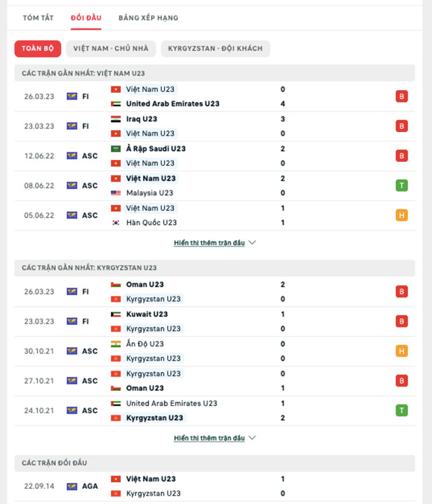Expand more Kyrgyzstan U23 matches
The height and width of the screenshot is (504, 432).
215,438
